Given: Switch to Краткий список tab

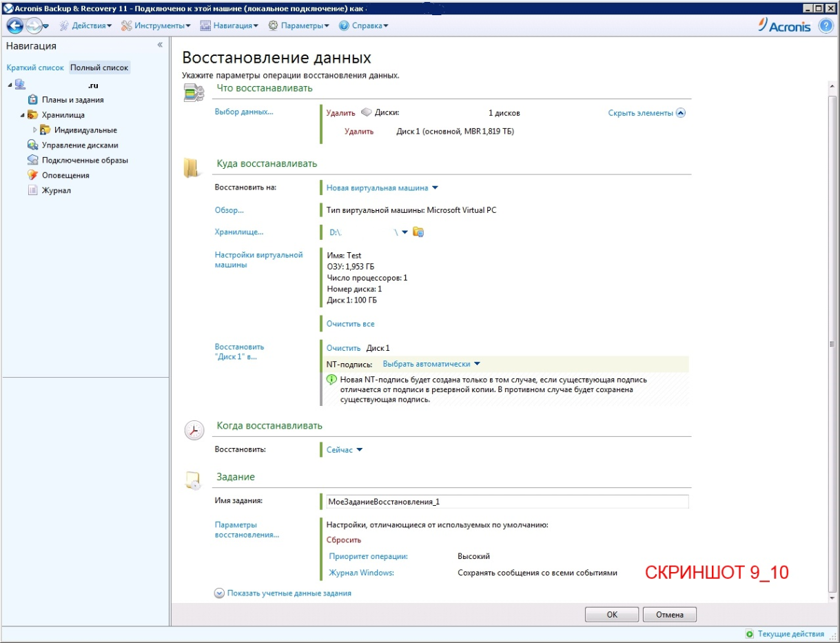Looking at the screenshot, I should (35, 68).
